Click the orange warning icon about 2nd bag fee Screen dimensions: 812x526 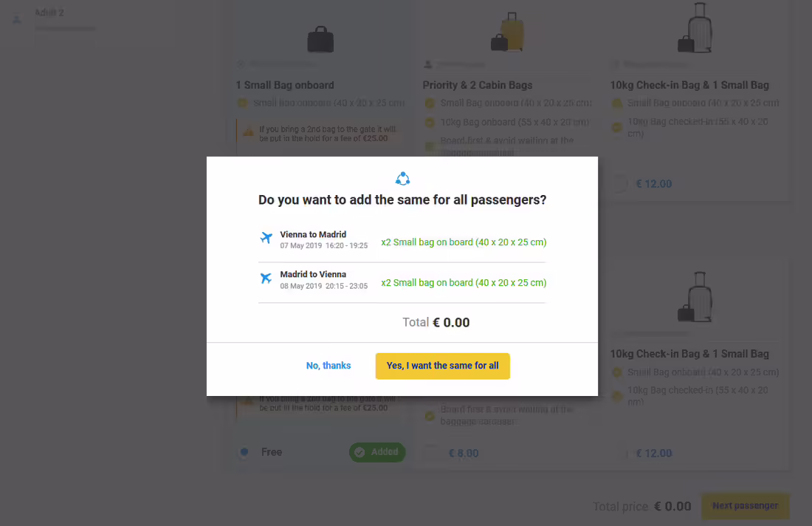[x=249, y=131]
